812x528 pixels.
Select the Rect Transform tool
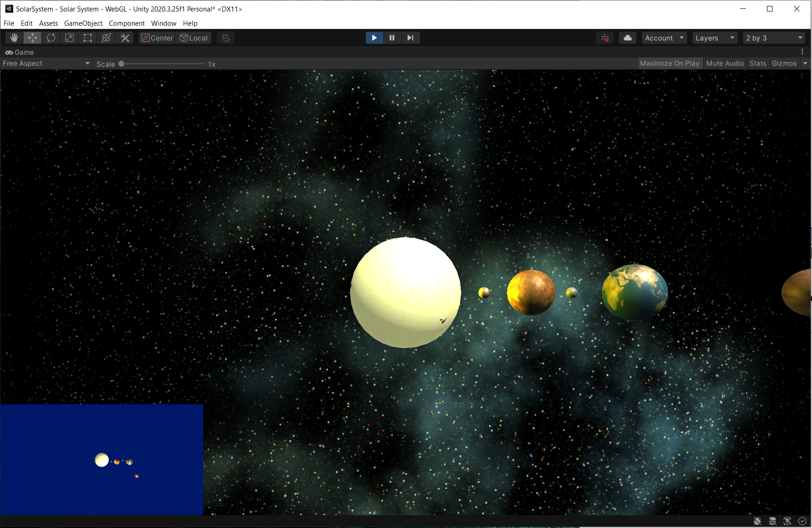pos(88,38)
